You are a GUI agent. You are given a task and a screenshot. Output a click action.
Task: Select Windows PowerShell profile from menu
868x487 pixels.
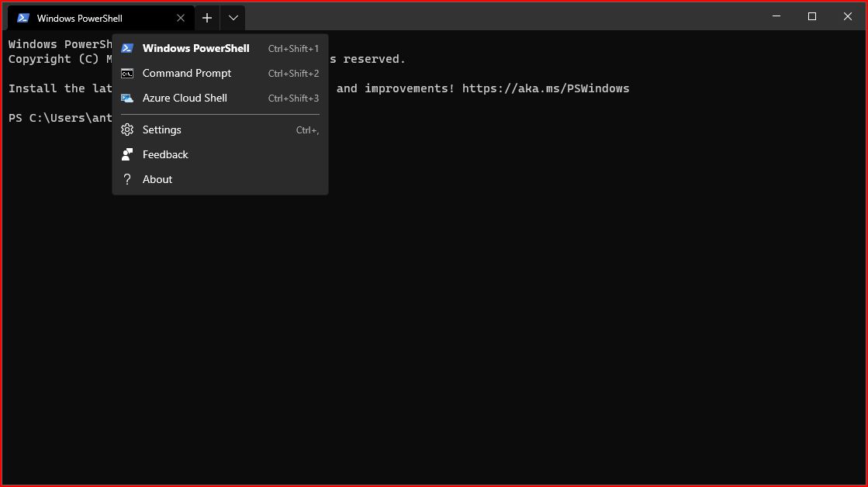point(220,48)
